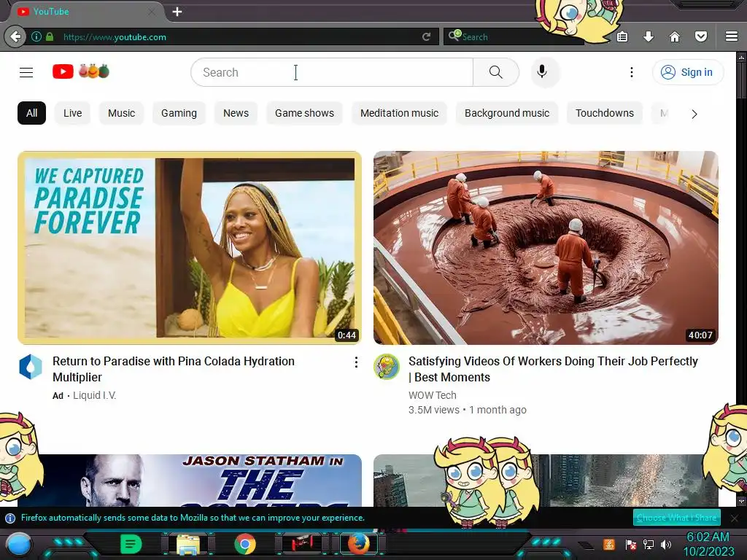This screenshot has height=560, width=747.
Task: Select the Touchdowns chip
Action: coord(605,113)
